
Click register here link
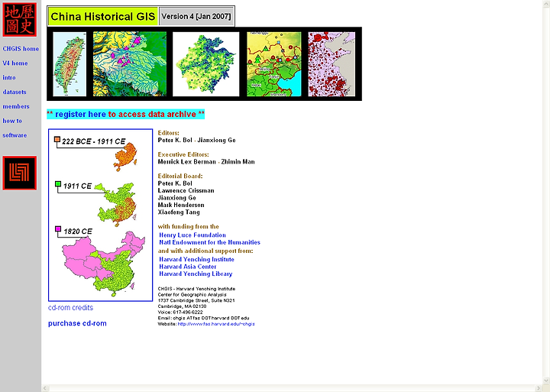(x=80, y=115)
